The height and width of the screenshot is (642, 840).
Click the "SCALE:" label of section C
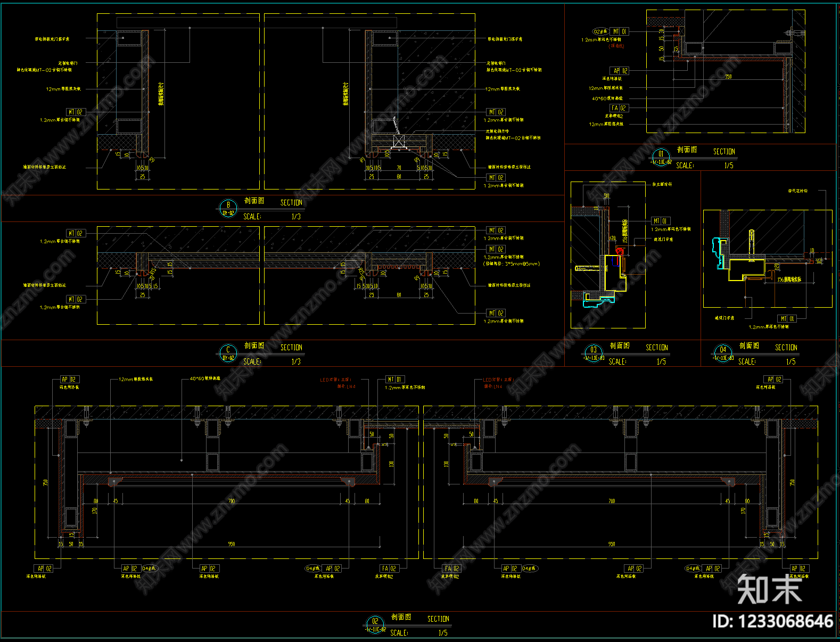pos(252,361)
